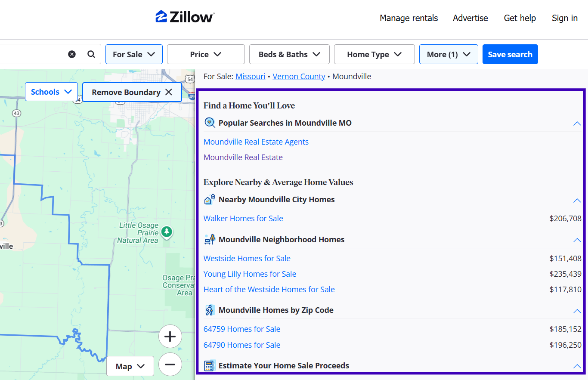Image resolution: width=588 pixels, height=380 pixels.
Task: Clear the search box using the X icon
Action: point(72,54)
